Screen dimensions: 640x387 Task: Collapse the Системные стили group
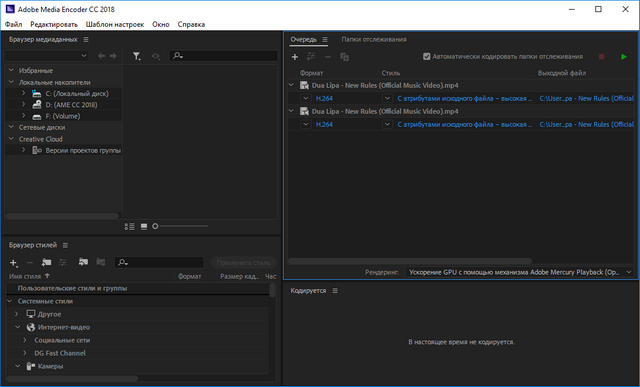[10, 301]
